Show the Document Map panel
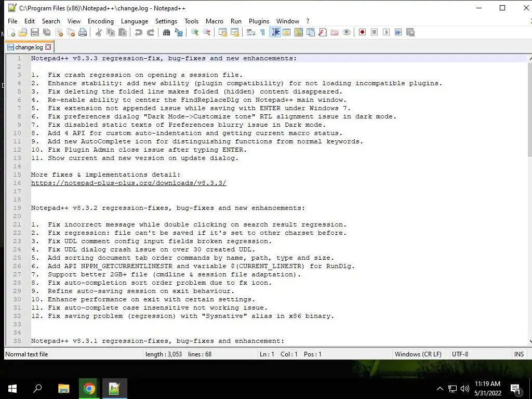532x399 pixels. coord(299,32)
